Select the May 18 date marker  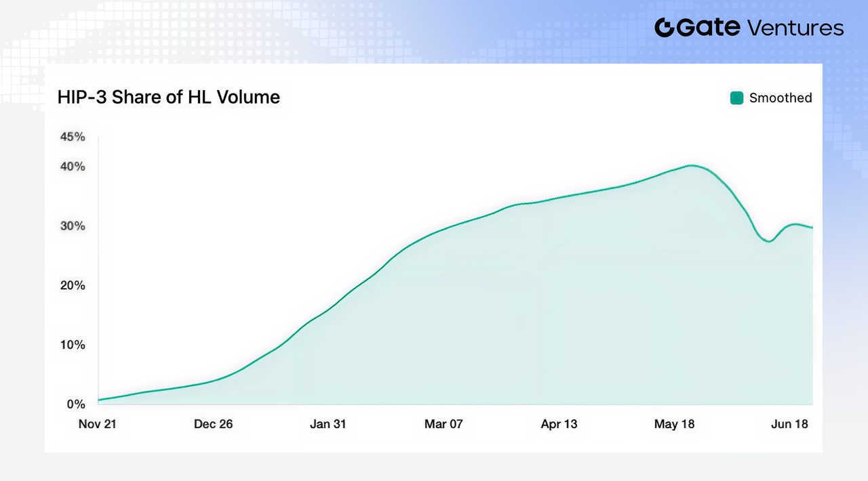675,424
